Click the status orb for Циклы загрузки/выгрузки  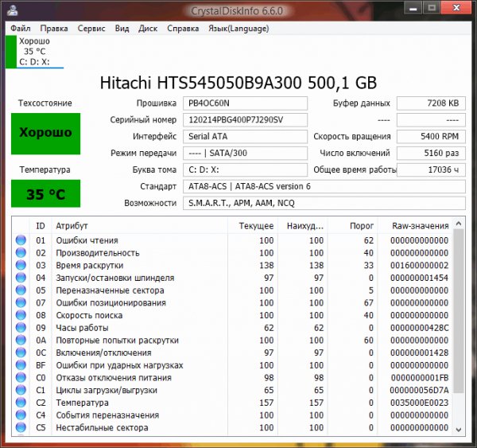tap(21, 390)
